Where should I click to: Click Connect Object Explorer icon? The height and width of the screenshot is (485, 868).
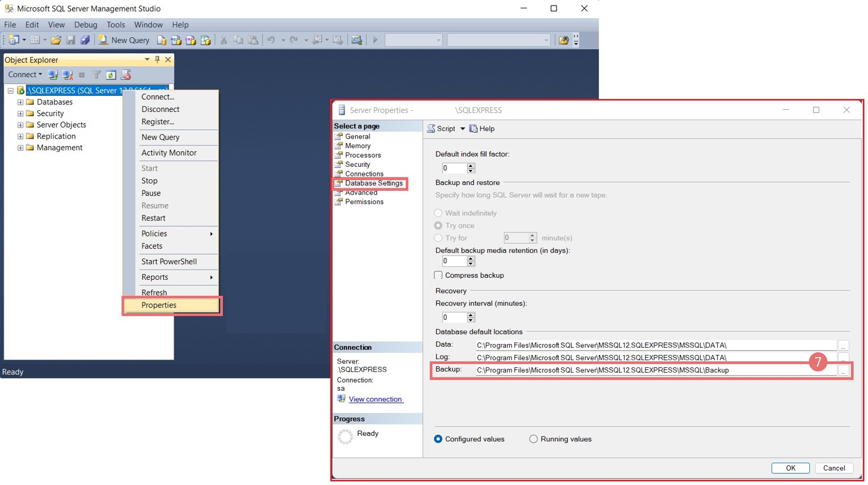point(53,75)
